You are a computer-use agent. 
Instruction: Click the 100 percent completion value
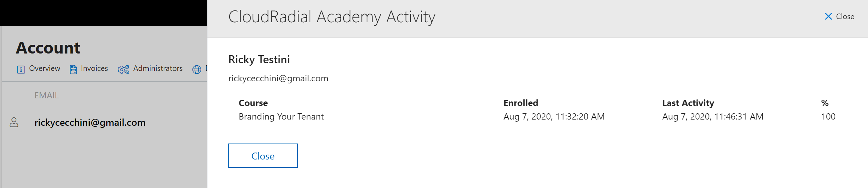click(828, 117)
